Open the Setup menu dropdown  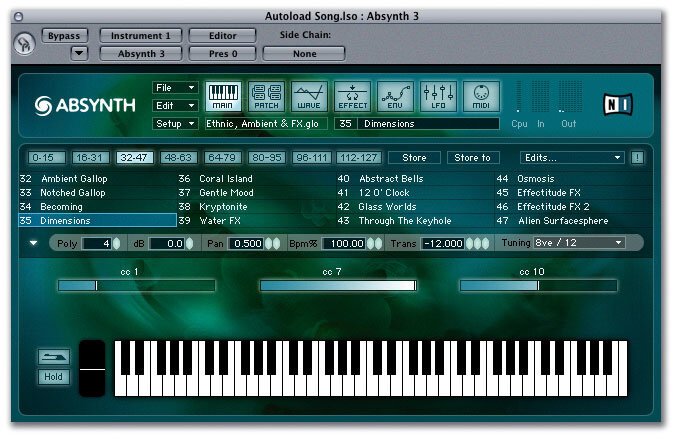pos(175,124)
